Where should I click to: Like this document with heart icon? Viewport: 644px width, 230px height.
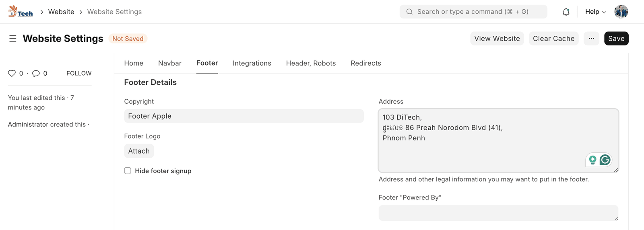[12, 73]
